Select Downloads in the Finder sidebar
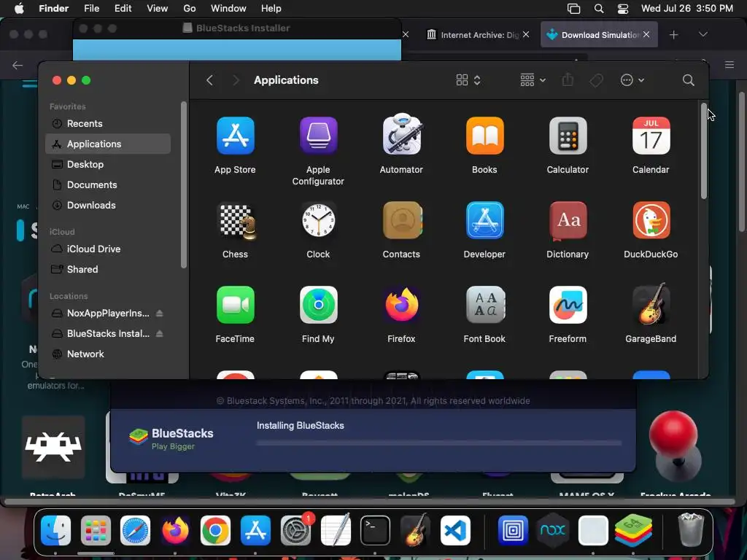 click(x=108, y=205)
